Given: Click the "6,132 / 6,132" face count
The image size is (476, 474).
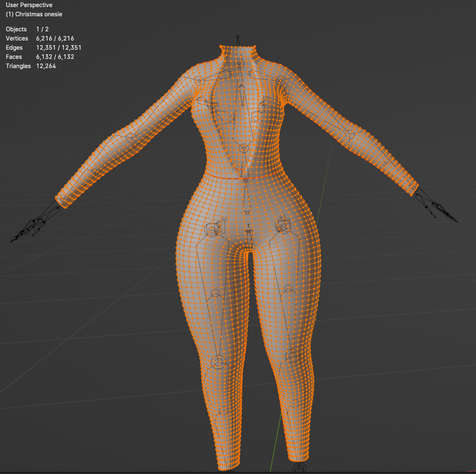Looking at the screenshot, I should pyautogui.click(x=55, y=57).
